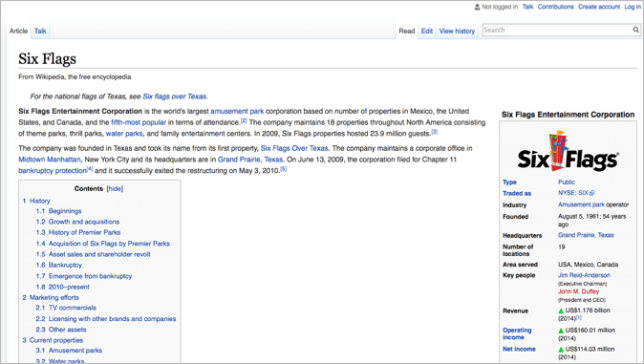
Task: Click the Six Flags logo image
Action: pyautogui.click(x=568, y=151)
